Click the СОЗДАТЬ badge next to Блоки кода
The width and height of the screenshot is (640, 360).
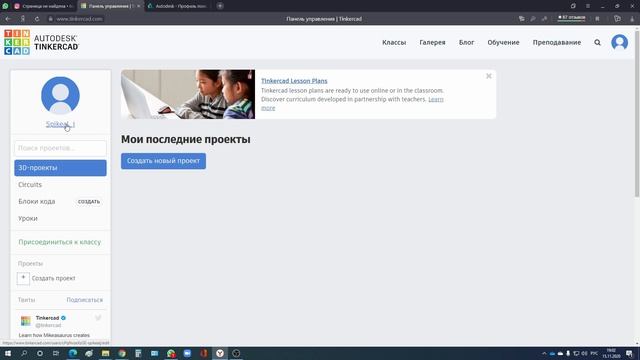tap(89, 202)
